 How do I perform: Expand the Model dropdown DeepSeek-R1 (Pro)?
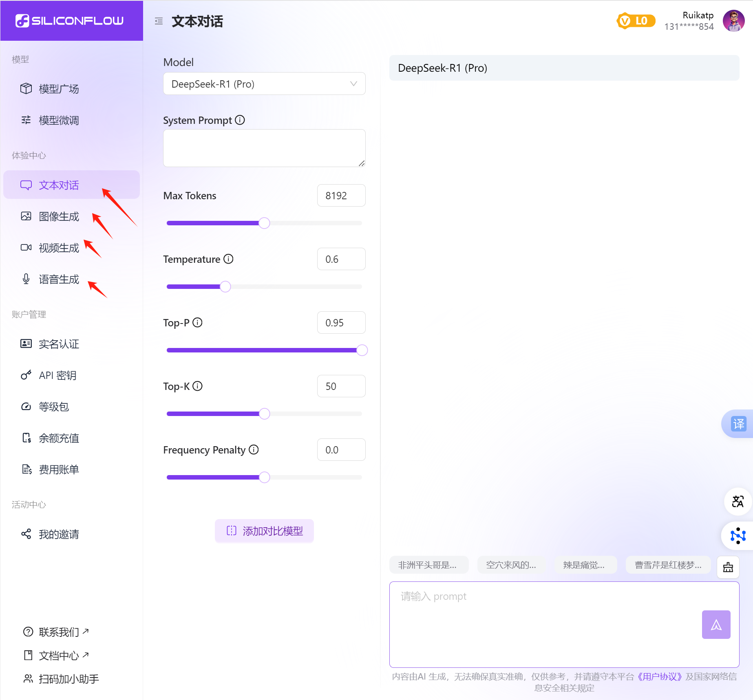(x=264, y=84)
